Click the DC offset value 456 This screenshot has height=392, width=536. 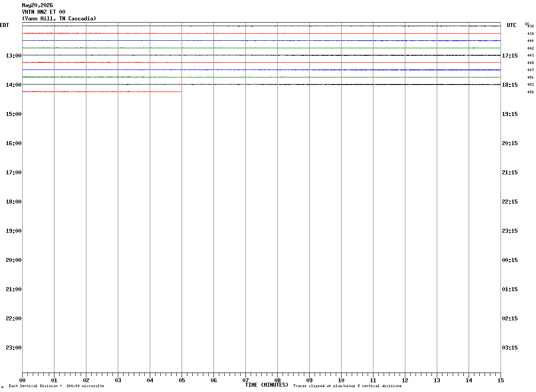point(530,92)
